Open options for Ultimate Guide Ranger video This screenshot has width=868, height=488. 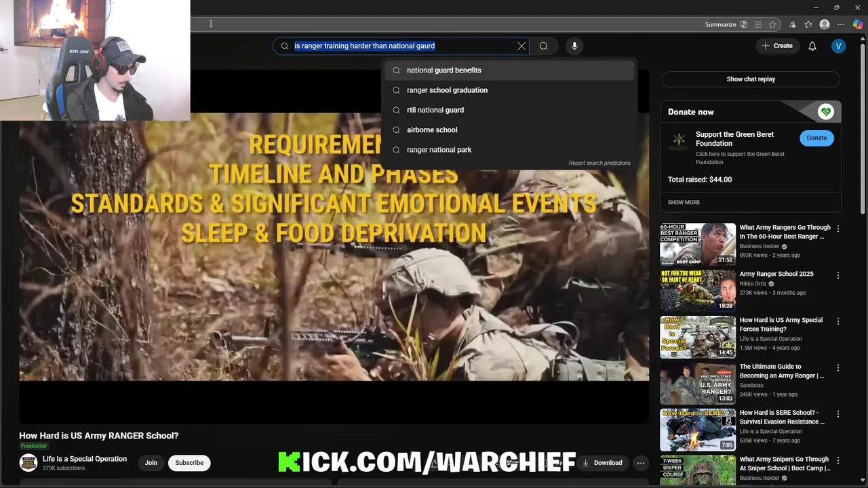click(x=838, y=368)
